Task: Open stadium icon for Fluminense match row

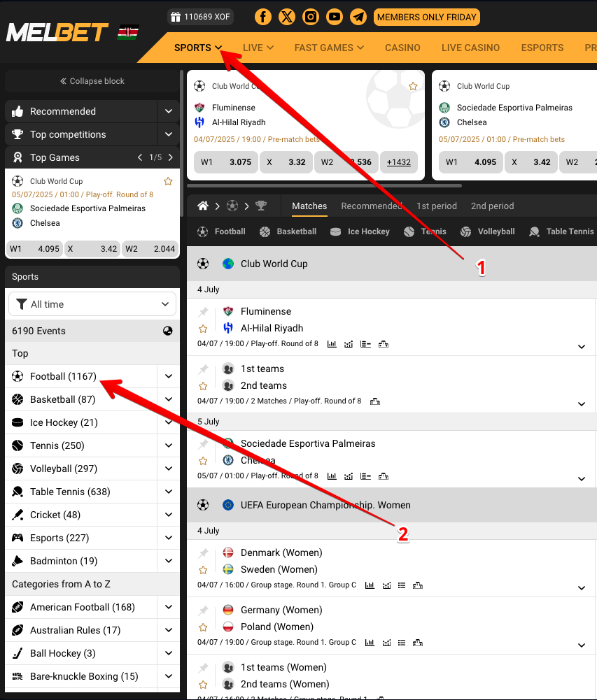Action: pos(384,344)
